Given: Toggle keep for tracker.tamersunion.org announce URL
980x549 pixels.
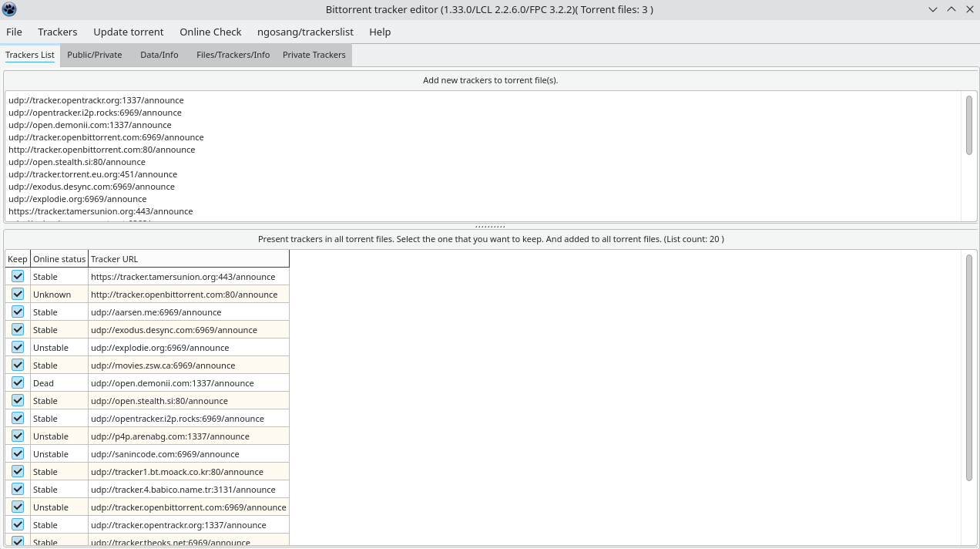Looking at the screenshot, I should pyautogui.click(x=17, y=276).
